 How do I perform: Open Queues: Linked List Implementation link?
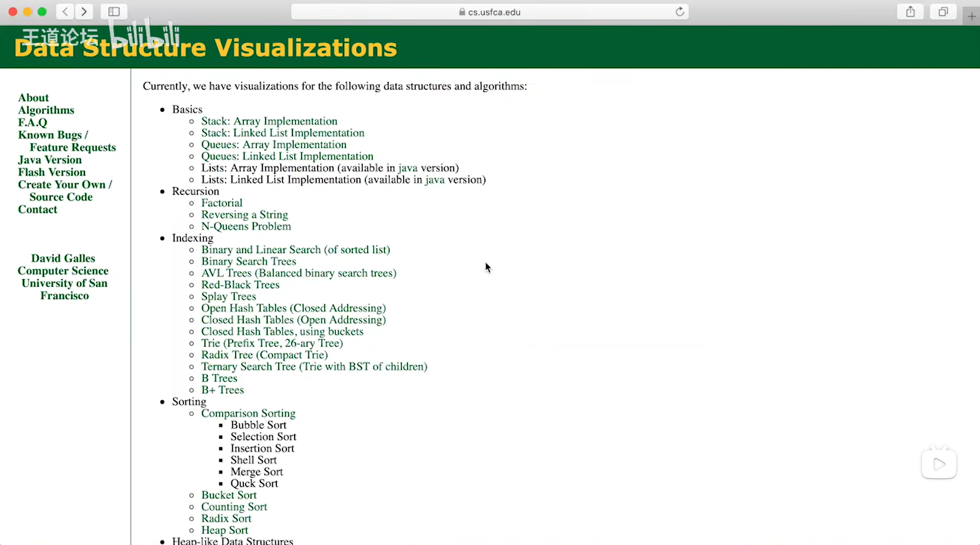click(287, 156)
